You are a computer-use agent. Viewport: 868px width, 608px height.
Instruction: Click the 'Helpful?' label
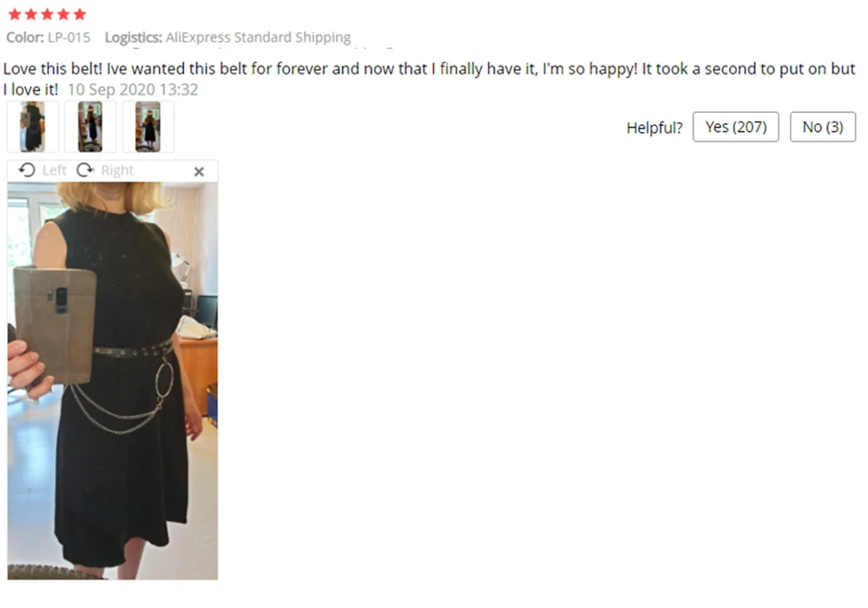click(x=654, y=128)
